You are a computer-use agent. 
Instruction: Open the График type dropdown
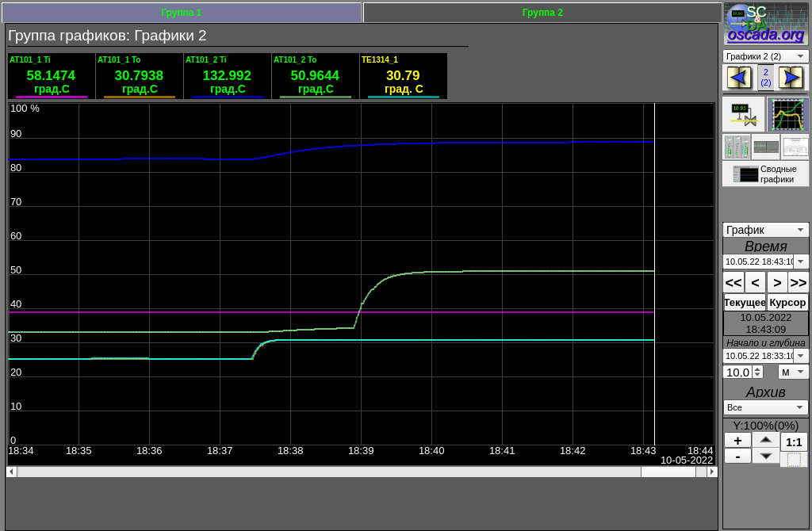(765, 230)
